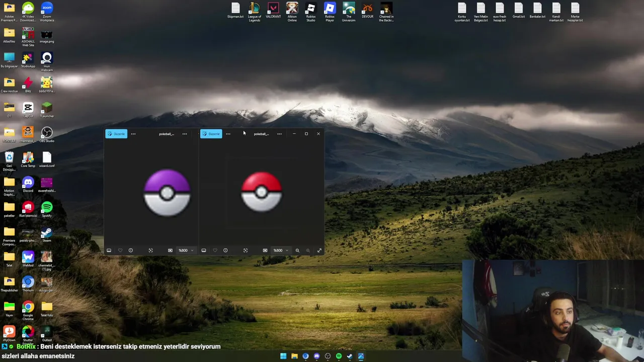The height and width of the screenshot is (362, 644).
Task: Open the %800 zoom dropdown in right window
Action: (x=281, y=250)
